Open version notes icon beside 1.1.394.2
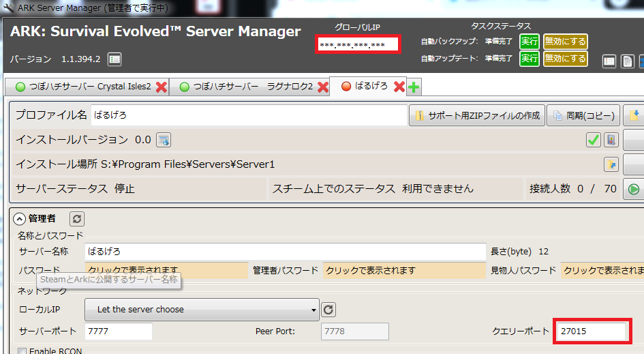The height and width of the screenshot is (354, 644). (x=114, y=59)
